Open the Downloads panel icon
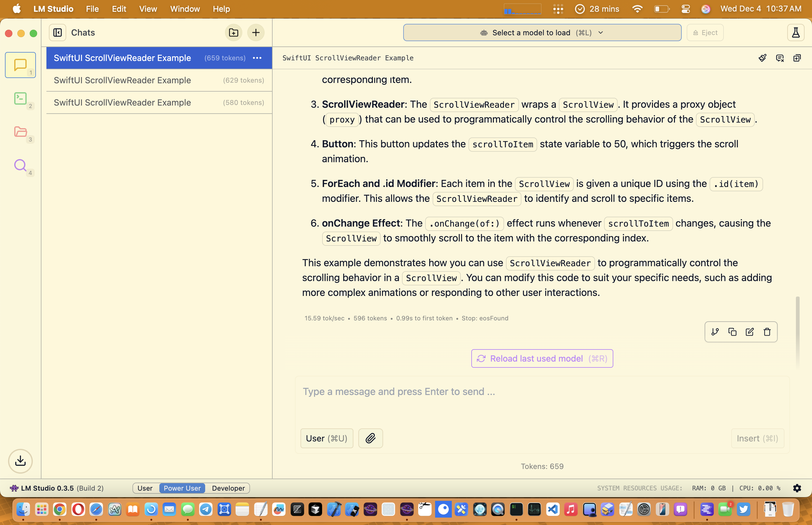Viewport: 812px width, 525px height. (20, 461)
